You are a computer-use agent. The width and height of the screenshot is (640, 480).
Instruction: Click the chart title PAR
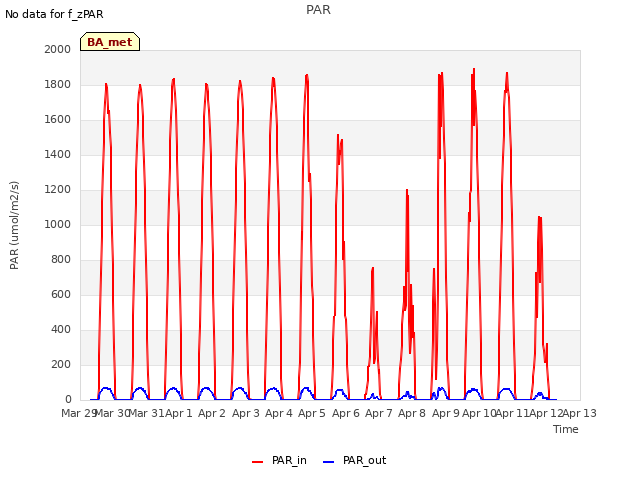(x=318, y=10)
